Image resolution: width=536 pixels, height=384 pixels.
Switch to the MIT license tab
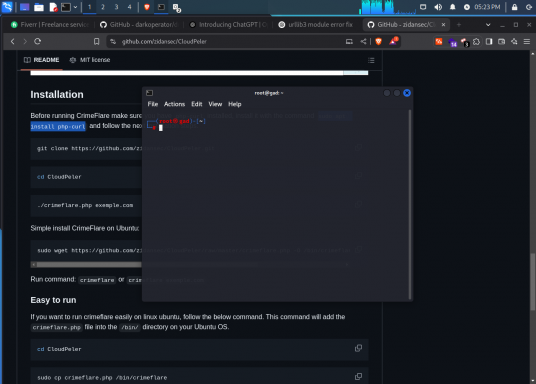click(x=90, y=60)
